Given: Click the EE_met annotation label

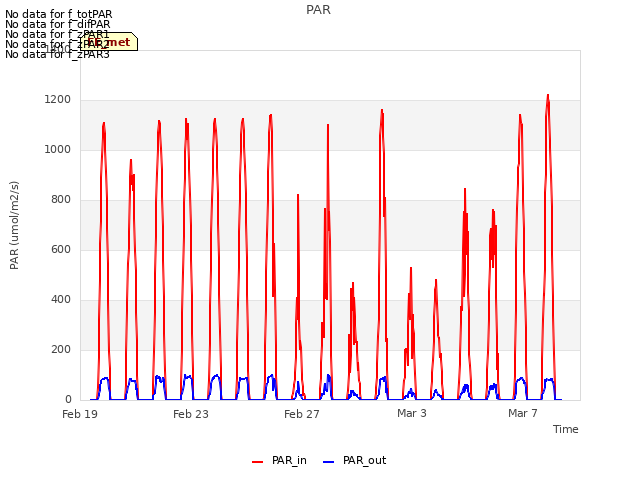Looking at the screenshot, I should tap(109, 42).
